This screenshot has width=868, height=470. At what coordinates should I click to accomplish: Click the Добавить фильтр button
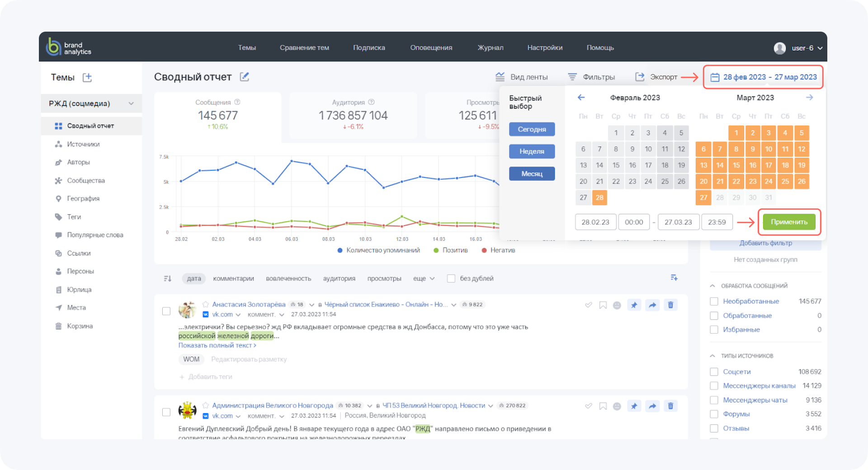tap(765, 243)
